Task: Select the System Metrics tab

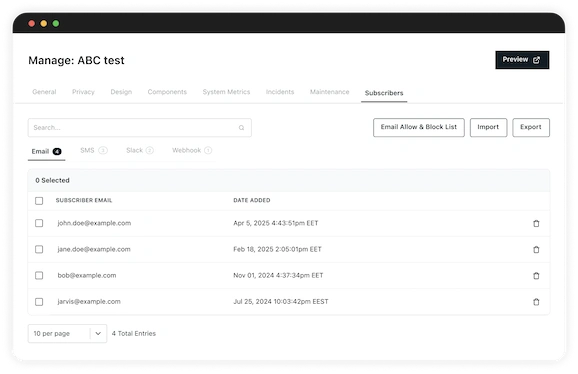Action: pyautogui.click(x=226, y=92)
